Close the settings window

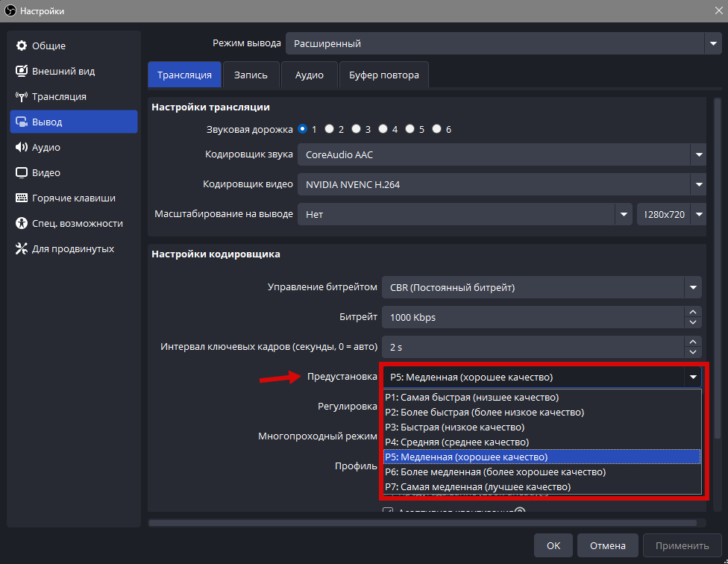(x=718, y=10)
